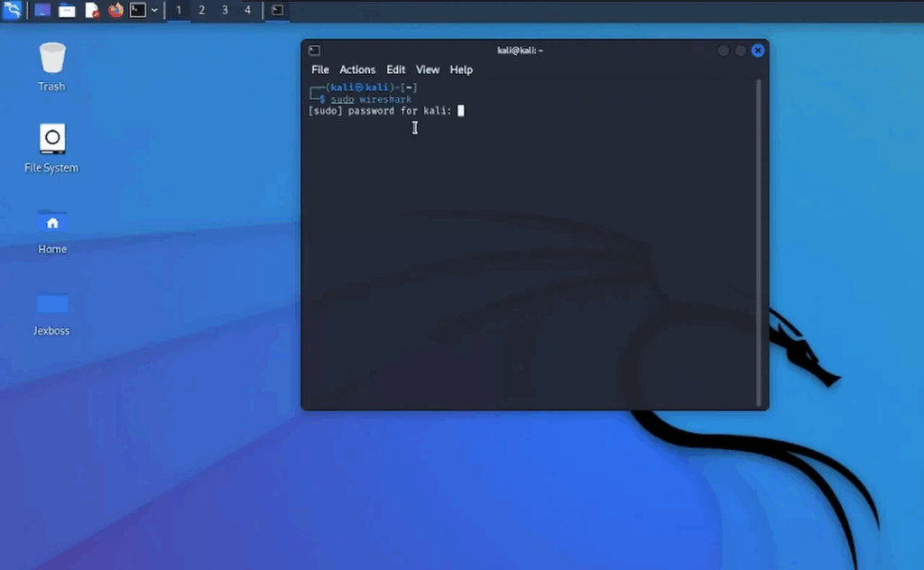This screenshot has height=570, width=924.
Task: Open the file manager from the panel
Action: tap(67, 10)
